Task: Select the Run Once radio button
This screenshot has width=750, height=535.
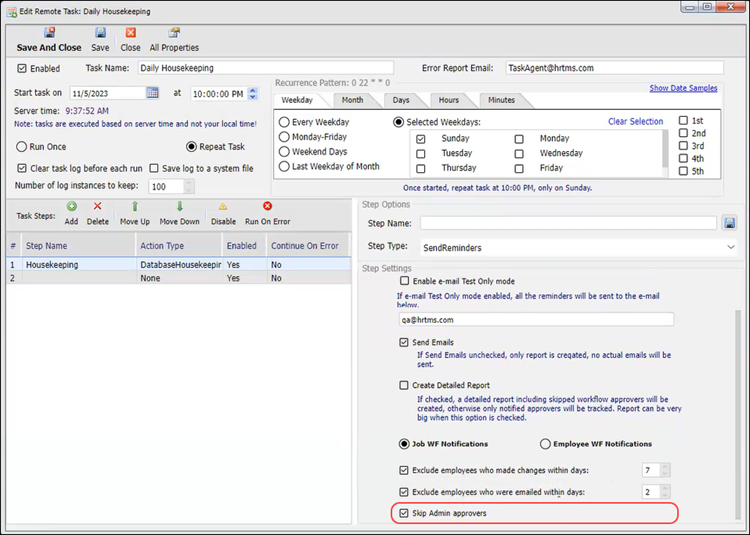Action: pyautogui.click(x=22, y=146)
